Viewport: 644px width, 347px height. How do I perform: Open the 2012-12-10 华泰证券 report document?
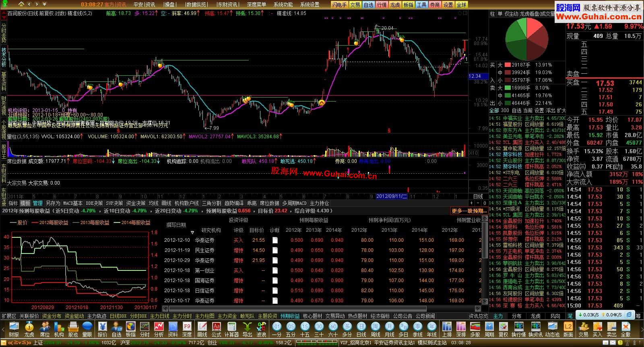coord(275,240)
